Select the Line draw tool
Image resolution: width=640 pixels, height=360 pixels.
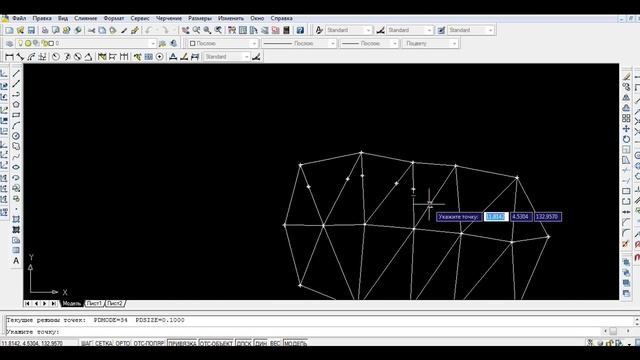16,73
